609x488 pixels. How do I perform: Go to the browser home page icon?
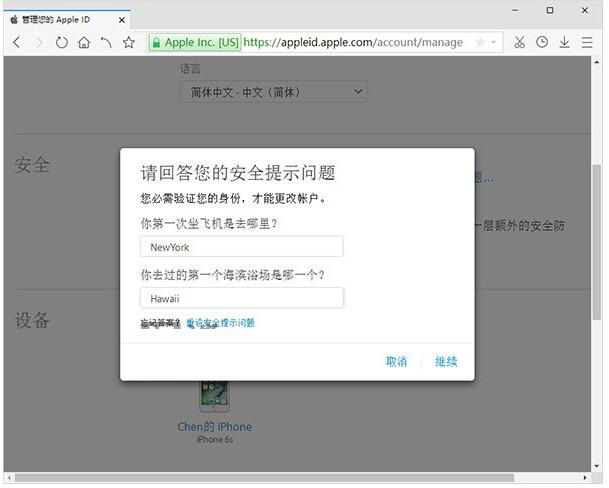coord(84,42)
